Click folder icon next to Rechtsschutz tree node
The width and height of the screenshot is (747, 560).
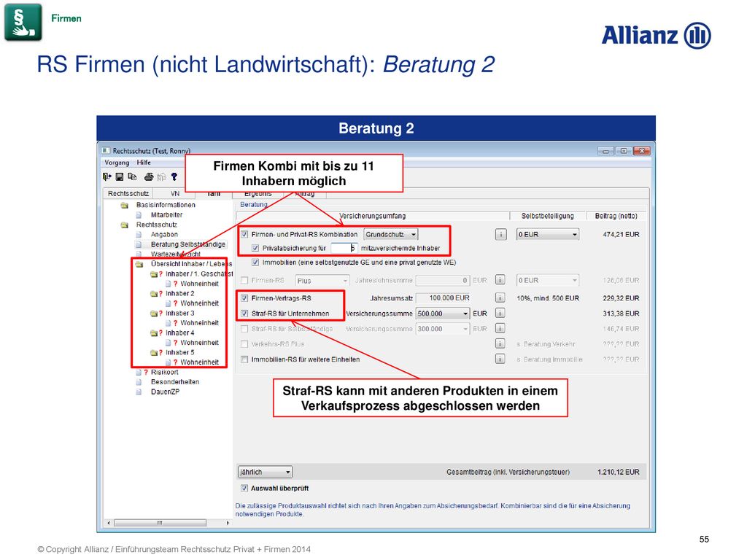(x=125, y=225)
